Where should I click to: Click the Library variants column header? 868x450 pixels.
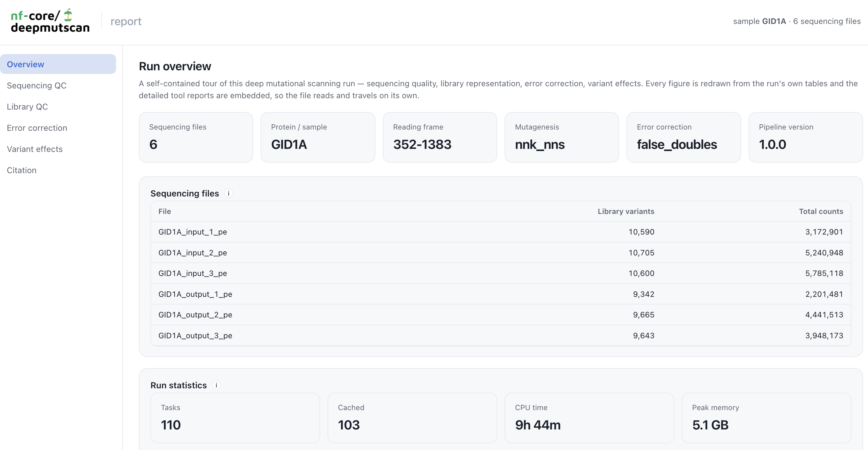click(x=626, y=211)
